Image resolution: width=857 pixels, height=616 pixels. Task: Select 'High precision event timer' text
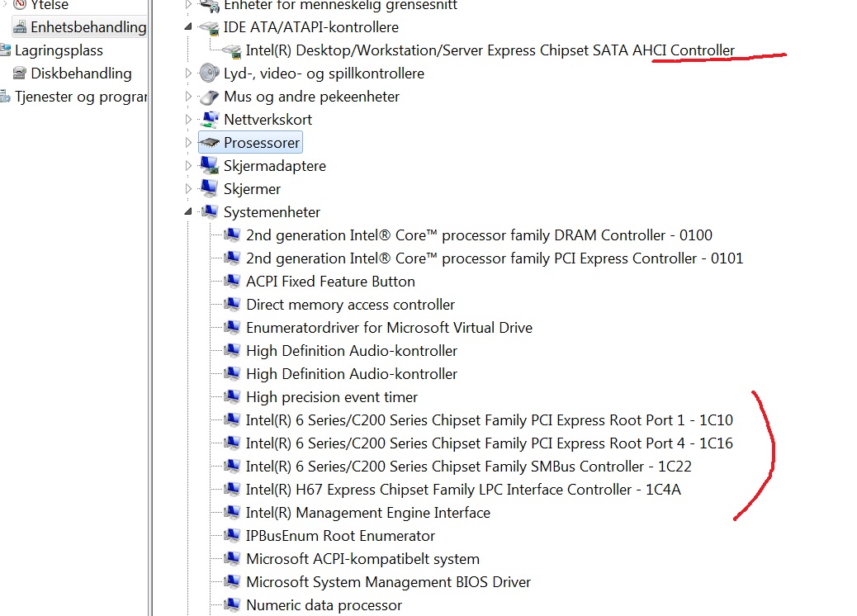pos(332,397)
